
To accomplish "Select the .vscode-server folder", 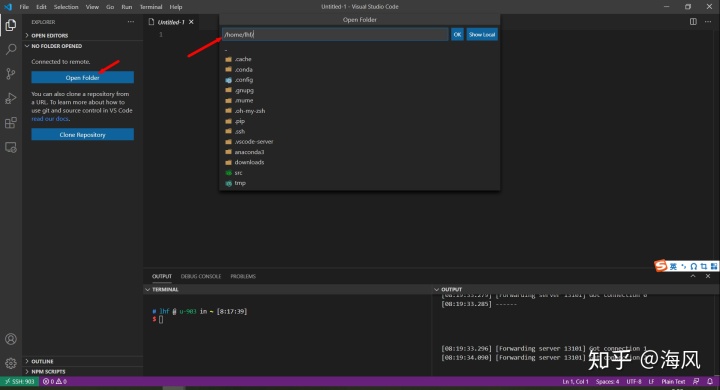I will (359, 141).
